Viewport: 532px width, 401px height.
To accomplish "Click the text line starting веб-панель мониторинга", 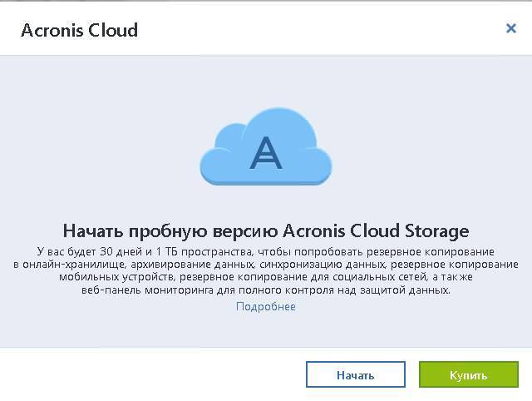I will (x=266, y=290).
